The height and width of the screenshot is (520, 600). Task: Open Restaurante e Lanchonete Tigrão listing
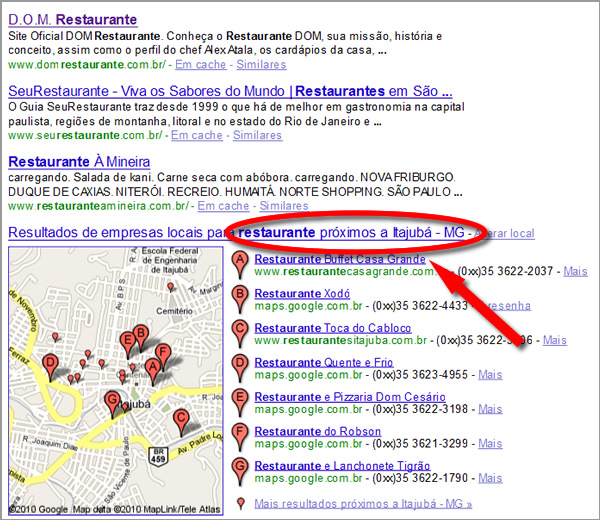pos(344,465)
